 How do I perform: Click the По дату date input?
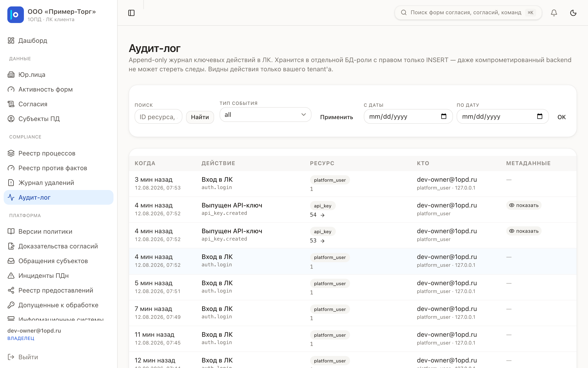[x=503, y=116]
